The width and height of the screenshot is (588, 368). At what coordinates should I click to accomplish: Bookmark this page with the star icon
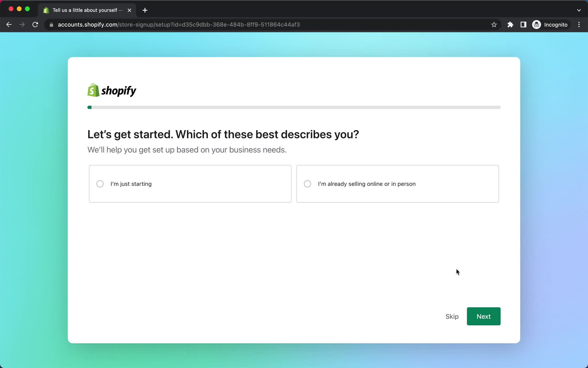click(x=494, y=25)
